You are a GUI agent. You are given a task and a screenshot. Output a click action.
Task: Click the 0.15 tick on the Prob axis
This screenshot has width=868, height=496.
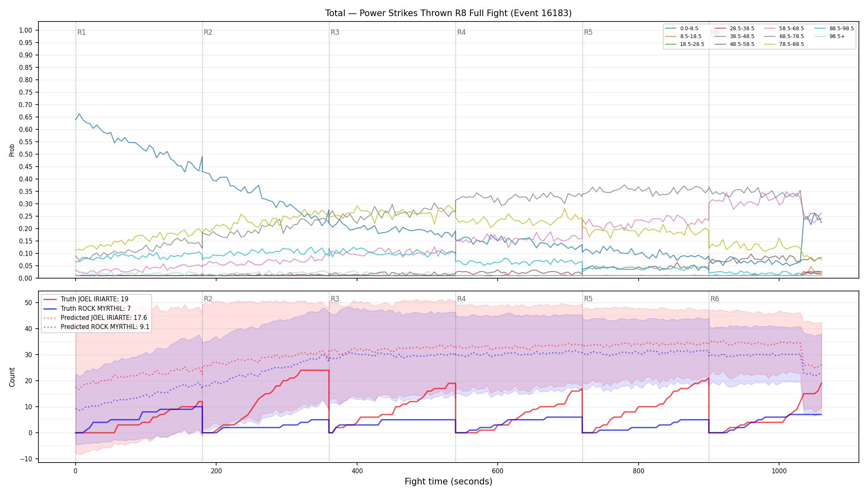point(26,241)
